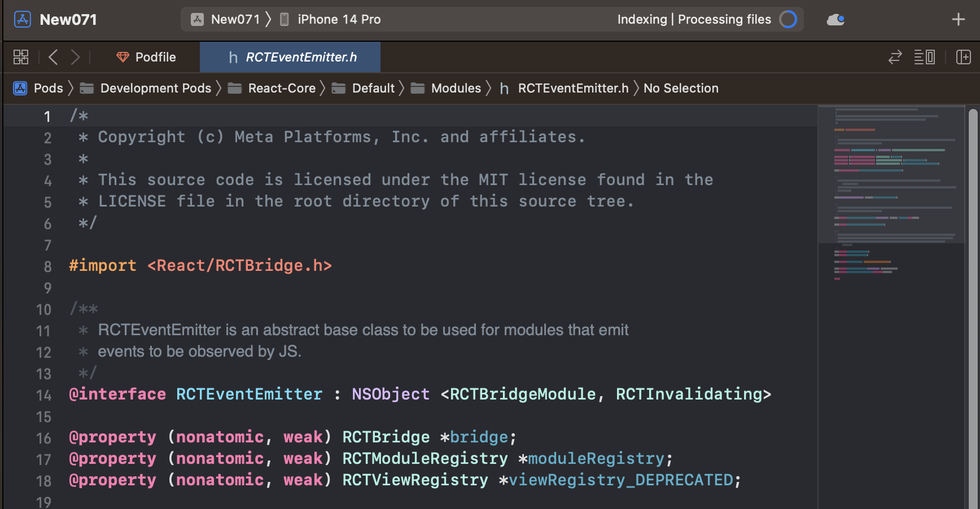The width and height of the screenshot is (980, 509).
Task: Click the New071 project icon in toolbar
Action: (21, 19)
